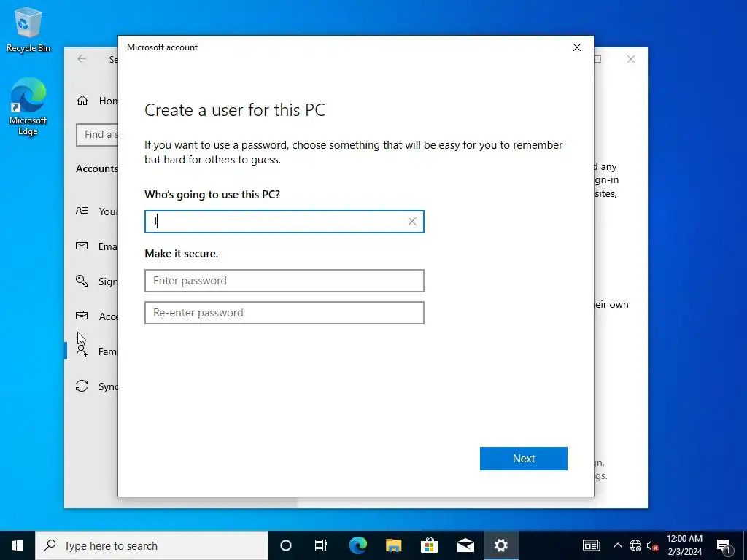Click the 'Who's going to use this PC' field
Screen dimensions: 747x560
[x=285, y=222]
